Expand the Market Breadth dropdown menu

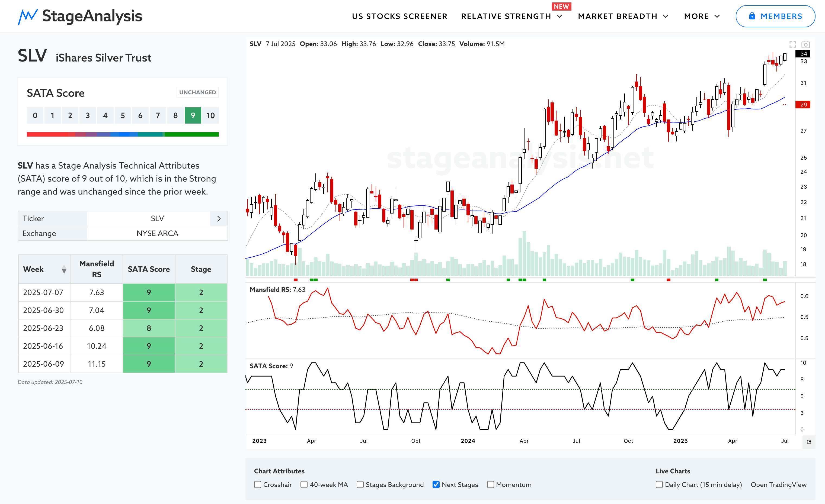pyautogui.click(x=623, y=16)
